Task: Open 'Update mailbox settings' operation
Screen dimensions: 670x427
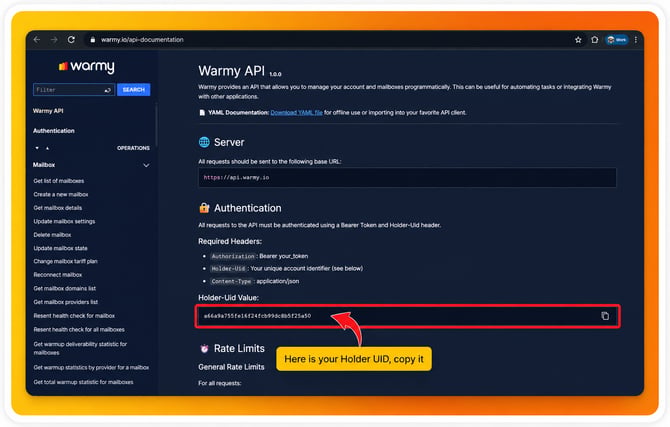Action: [65, 221]
